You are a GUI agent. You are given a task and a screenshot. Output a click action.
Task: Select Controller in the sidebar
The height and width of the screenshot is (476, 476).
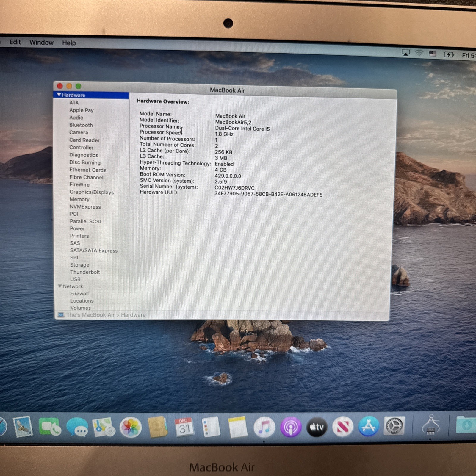point(81,147)
